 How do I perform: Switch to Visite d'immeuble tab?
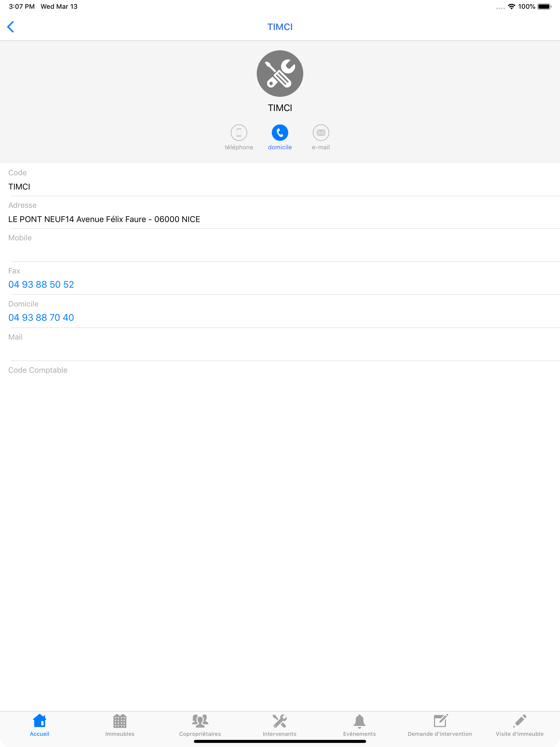pyautogui.click(x=520, y=725)
